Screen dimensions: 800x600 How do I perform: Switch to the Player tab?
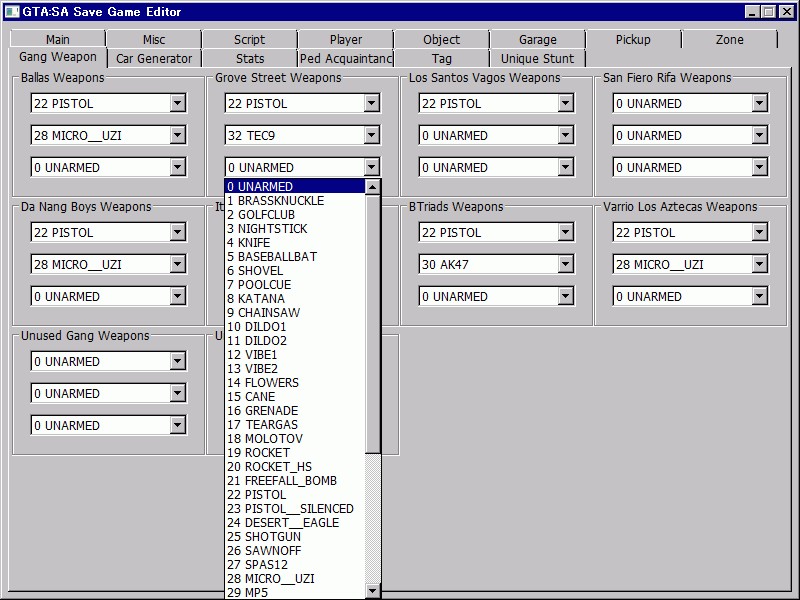[x=346, y=39]
